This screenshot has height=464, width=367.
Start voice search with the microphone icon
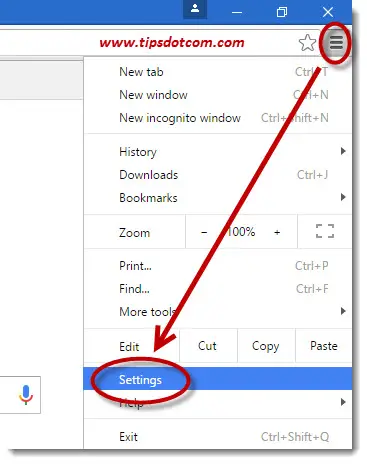point(26,395)
